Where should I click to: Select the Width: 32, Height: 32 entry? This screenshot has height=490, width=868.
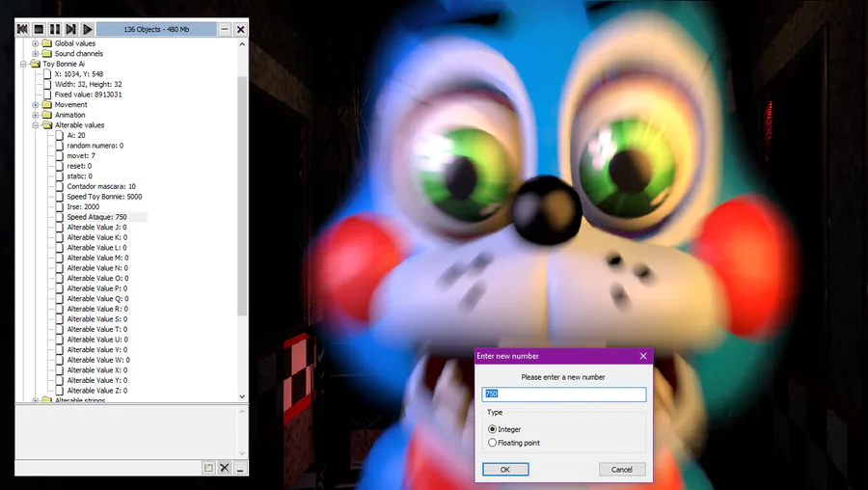[88, 84]
